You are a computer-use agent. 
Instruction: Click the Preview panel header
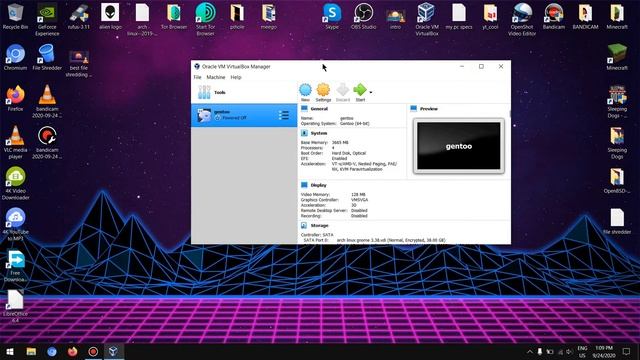click(429, 109)
